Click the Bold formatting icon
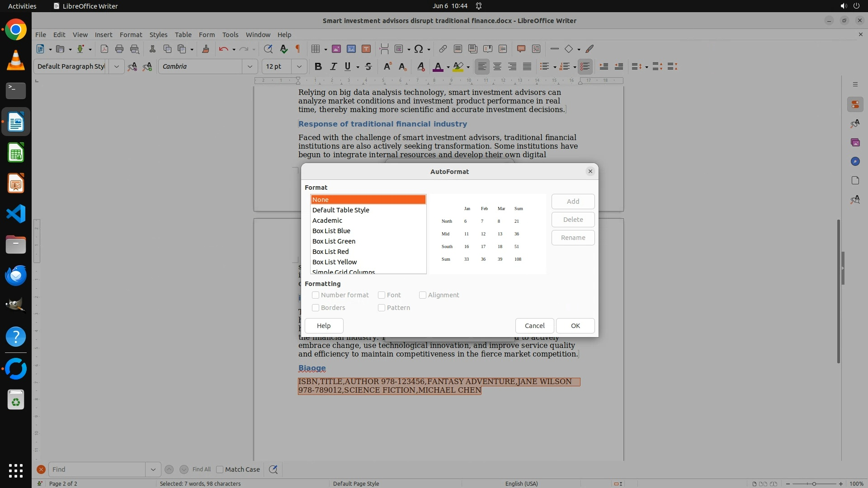The width and height of the screenshot is (868, 488). (x=318, y=66)
